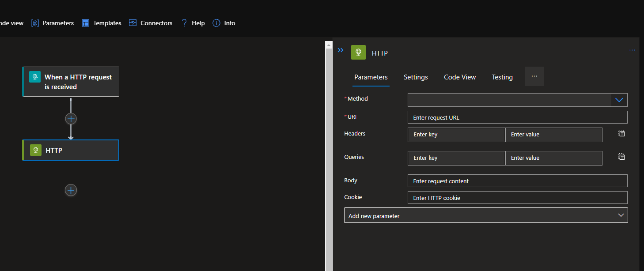Open the panel options ellipsis menu
Viewport: 644px width, 271px height.
pos(632,50)
